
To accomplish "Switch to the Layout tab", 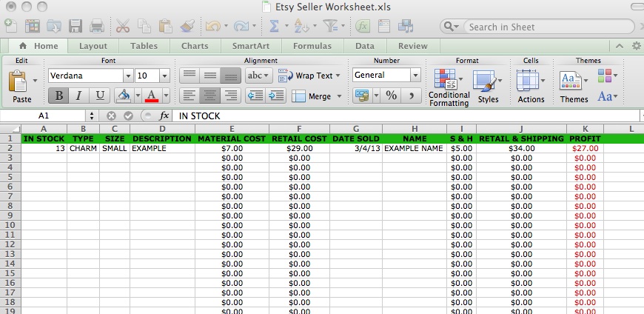I will point(93,46).
